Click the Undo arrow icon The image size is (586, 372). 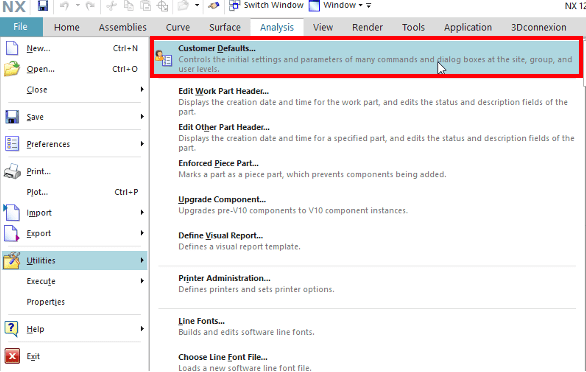64,6
